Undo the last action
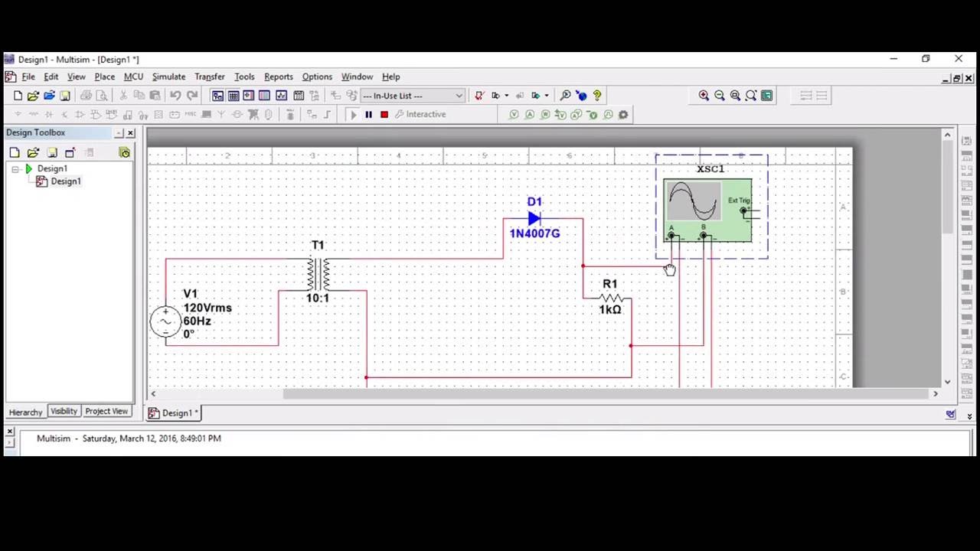The width and height of the screenshot is (980, 551). tap(175, 96)
